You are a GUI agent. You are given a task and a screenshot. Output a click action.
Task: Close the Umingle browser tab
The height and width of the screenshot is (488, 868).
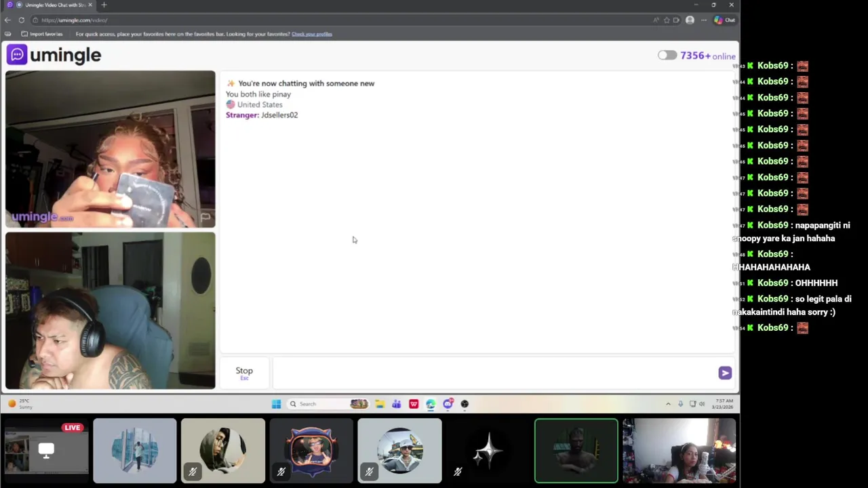90,5
